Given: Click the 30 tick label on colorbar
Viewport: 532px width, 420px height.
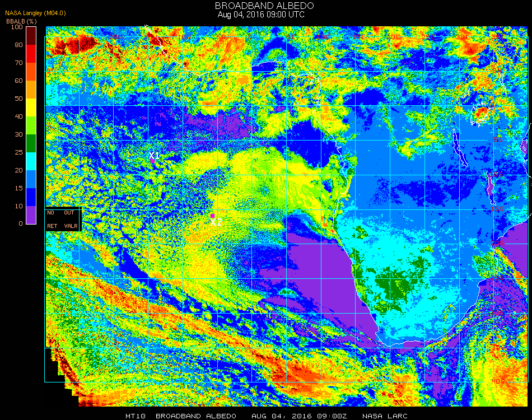Looking at the screenshot, I should pos(18,134).
